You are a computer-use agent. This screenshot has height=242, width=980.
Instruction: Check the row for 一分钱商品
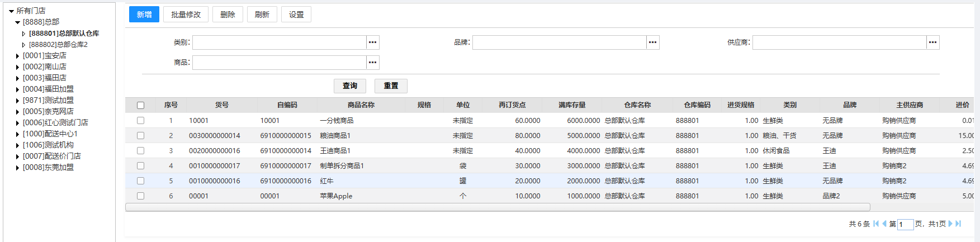[x=140, y=120]
